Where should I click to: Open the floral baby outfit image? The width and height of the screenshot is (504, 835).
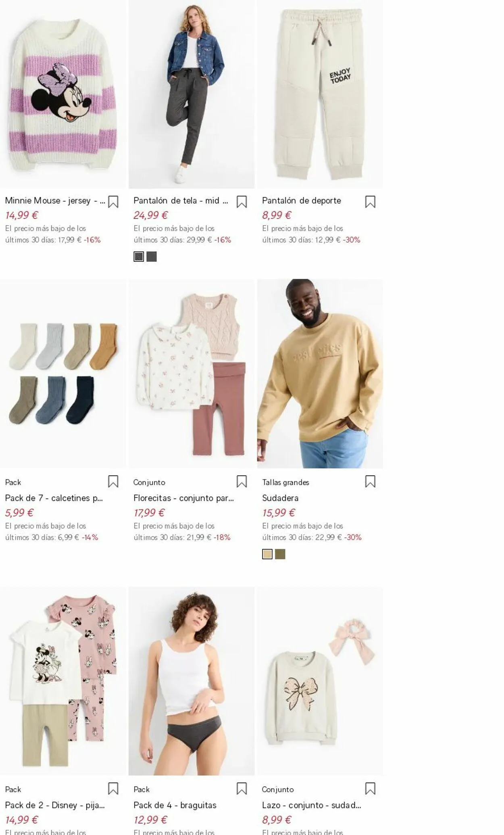coord(192,374)
